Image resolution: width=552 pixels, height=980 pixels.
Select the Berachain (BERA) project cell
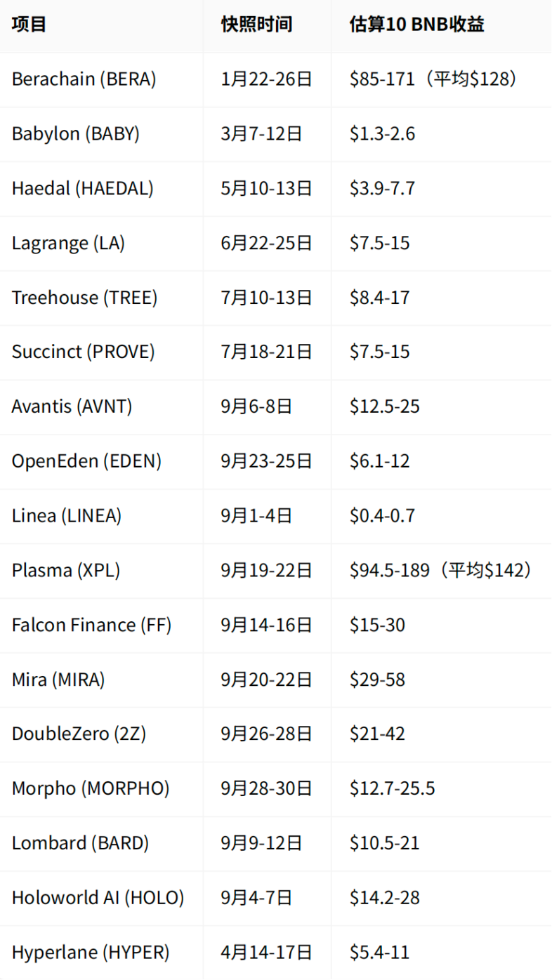(84, 79)
